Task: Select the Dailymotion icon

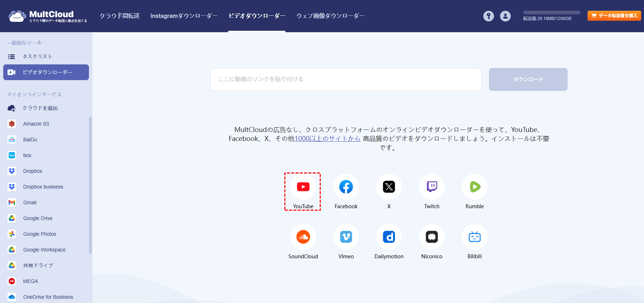Action: 389,237
